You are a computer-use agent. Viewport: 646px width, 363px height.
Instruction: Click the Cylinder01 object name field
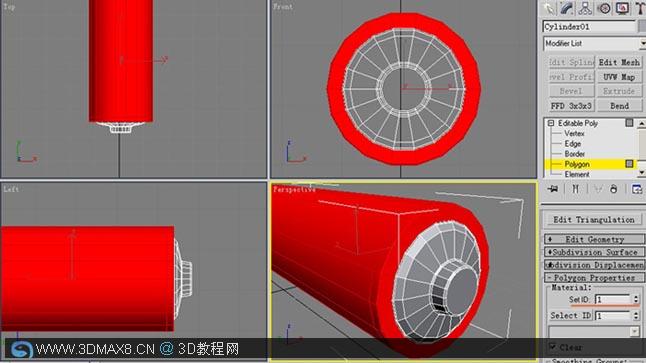[x=590, y=27]
